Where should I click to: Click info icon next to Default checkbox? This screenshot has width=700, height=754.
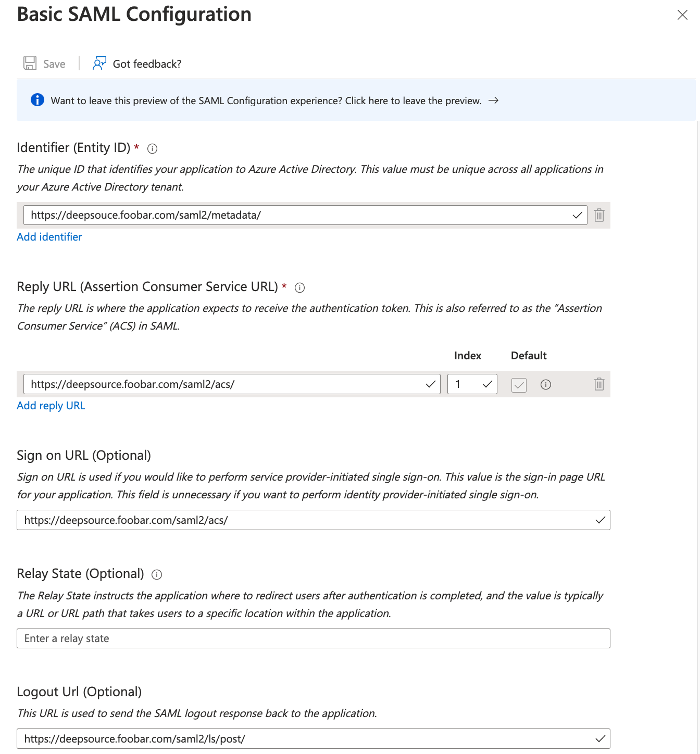[x=545, y=385]
